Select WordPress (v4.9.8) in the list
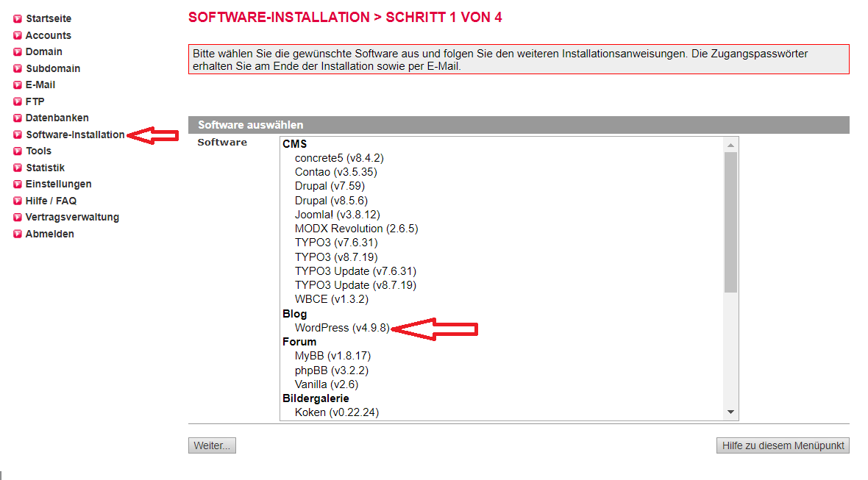This screenshot has height=480, width=868. coord(343,328)
